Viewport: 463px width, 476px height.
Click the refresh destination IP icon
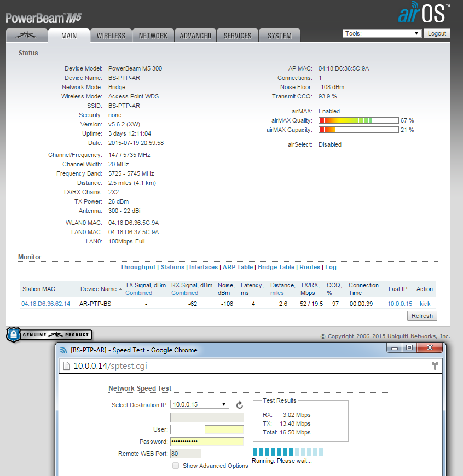pos(240,405)
